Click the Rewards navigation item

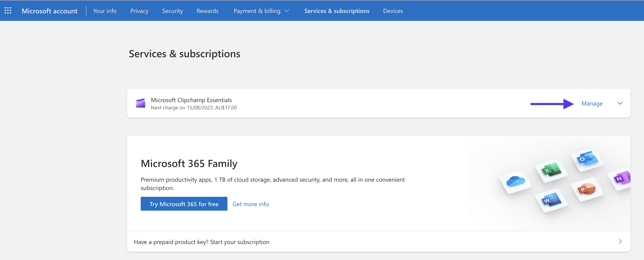click(207, 10)
